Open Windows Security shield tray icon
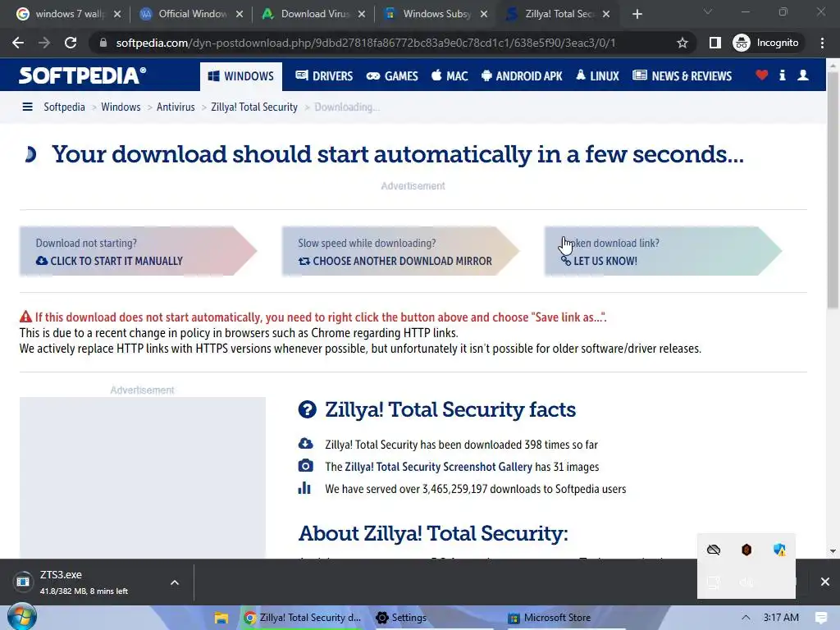This screenshot has height=630, width=840. 779,550
